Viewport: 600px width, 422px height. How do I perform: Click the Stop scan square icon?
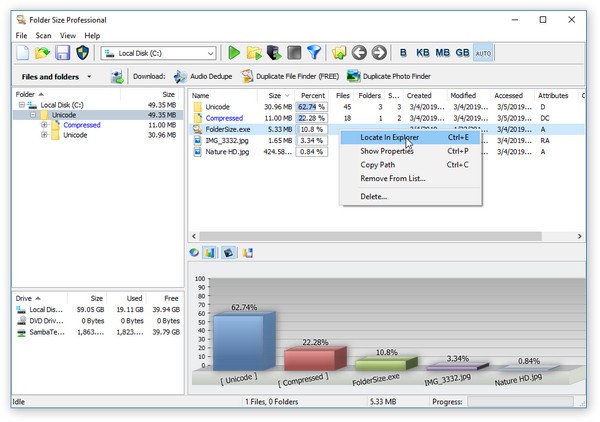(293, 53)
